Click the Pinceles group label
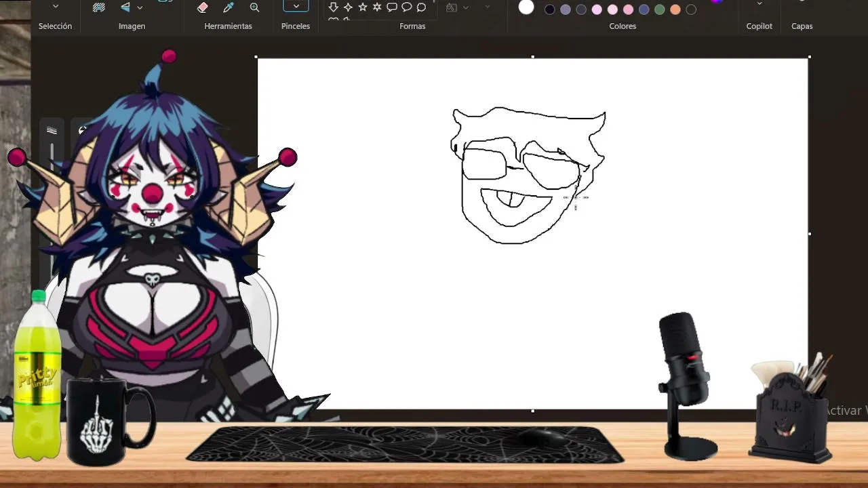 click(296, 26)
